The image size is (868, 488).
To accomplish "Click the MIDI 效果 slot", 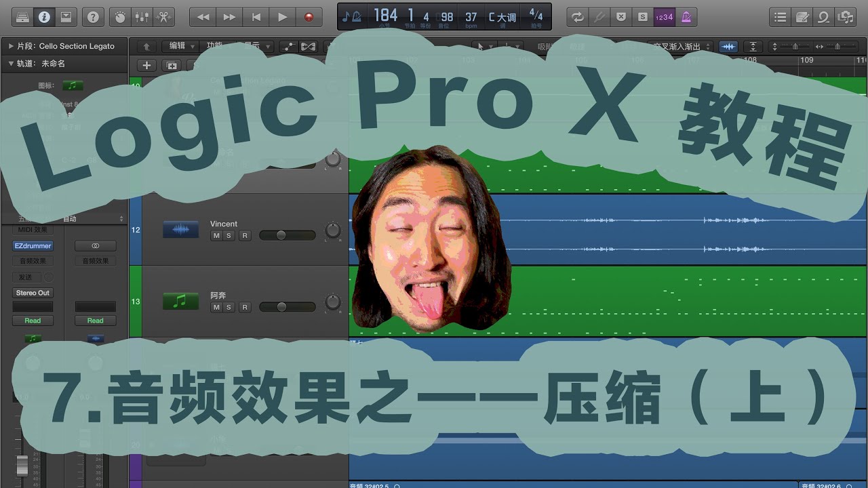I will coord(33,230).
